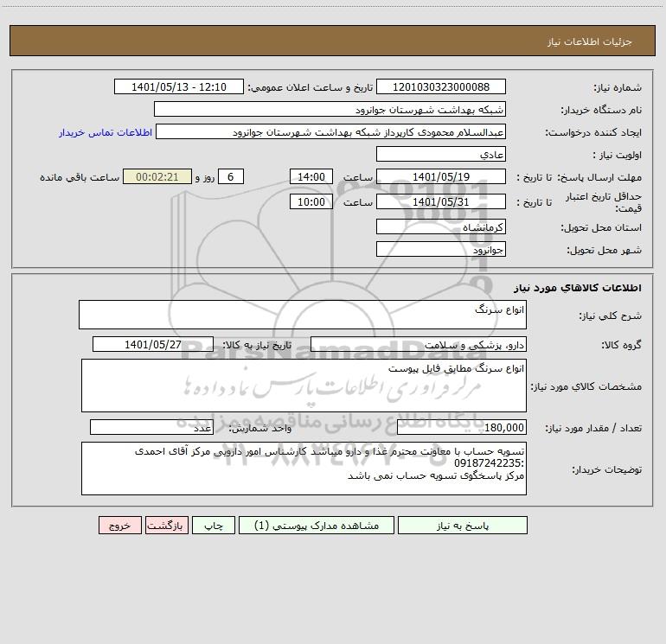Click response deadline date 1401/05/19

click(x=441, y=176)
